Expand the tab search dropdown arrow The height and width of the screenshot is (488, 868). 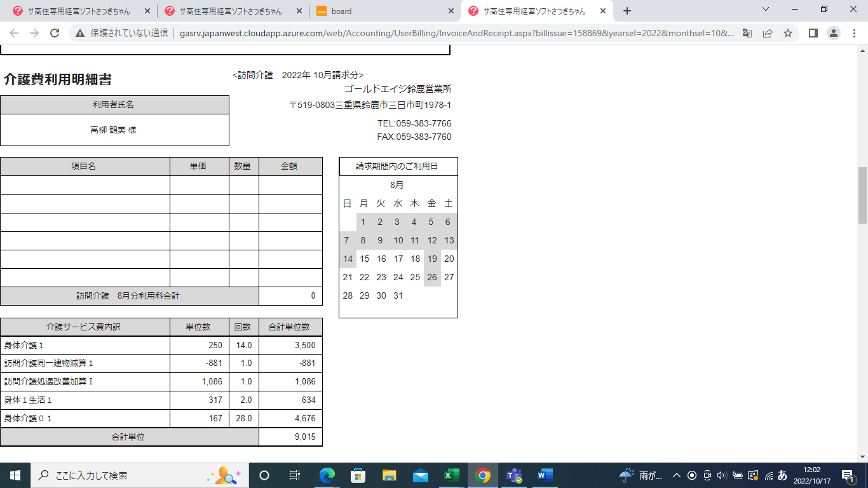tap(766, 10)
